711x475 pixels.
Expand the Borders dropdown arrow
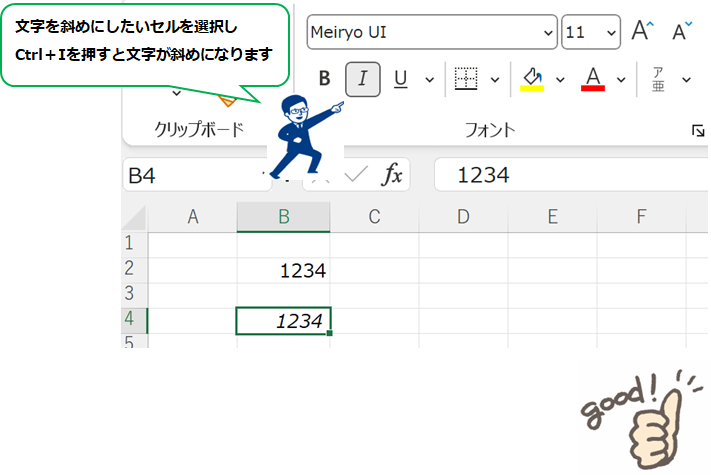[495, 79]
